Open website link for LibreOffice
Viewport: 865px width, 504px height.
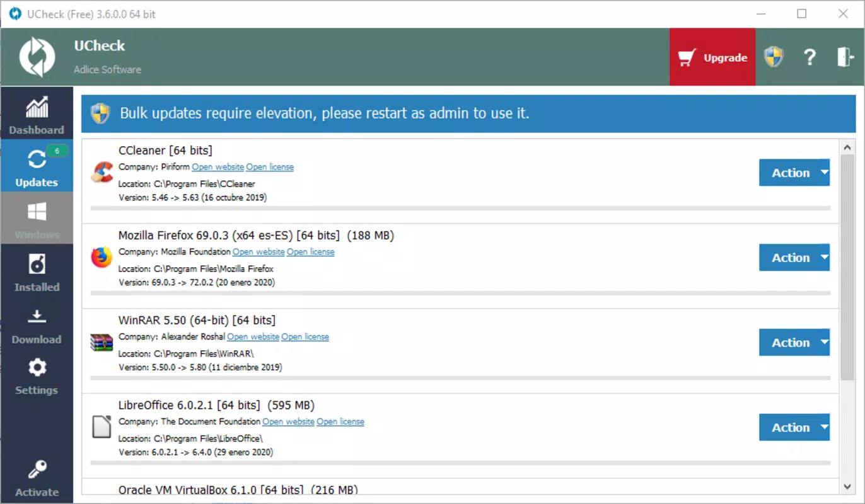click(x=288, y=421)
